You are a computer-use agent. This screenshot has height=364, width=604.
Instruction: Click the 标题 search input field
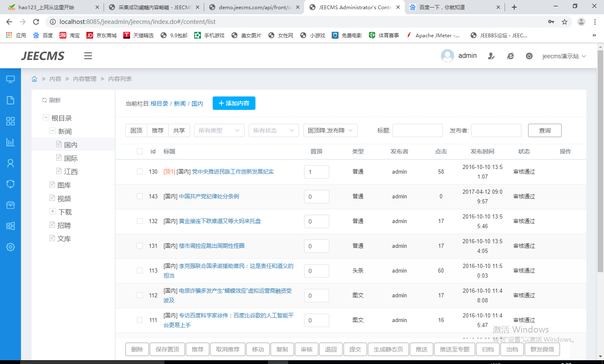417,130
